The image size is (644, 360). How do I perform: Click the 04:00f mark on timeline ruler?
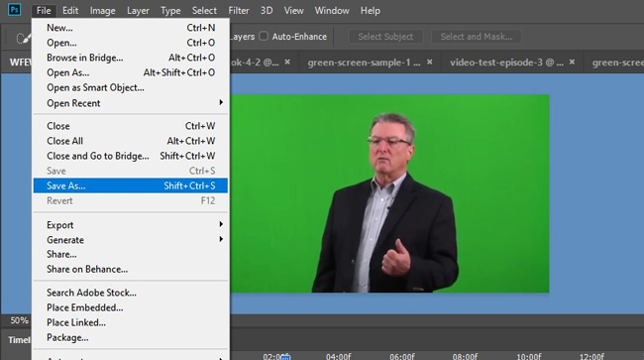pyautogui.click(x=339, y=356)
